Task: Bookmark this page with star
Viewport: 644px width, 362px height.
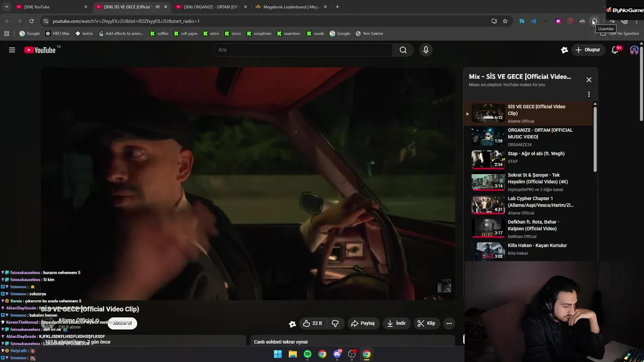Action: coord(505,21)
